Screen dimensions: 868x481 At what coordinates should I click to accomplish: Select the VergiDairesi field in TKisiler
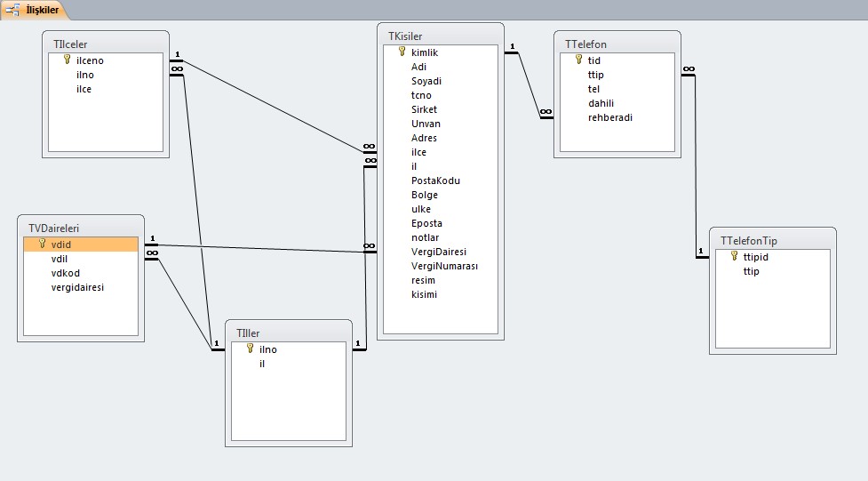[439, 252]
